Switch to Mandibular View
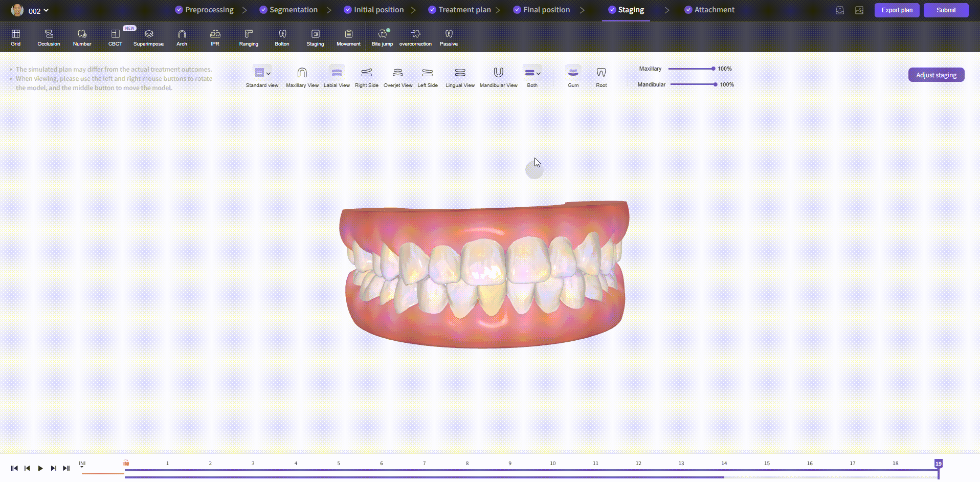The image size is (980, 482). click(x=498, y=77)
